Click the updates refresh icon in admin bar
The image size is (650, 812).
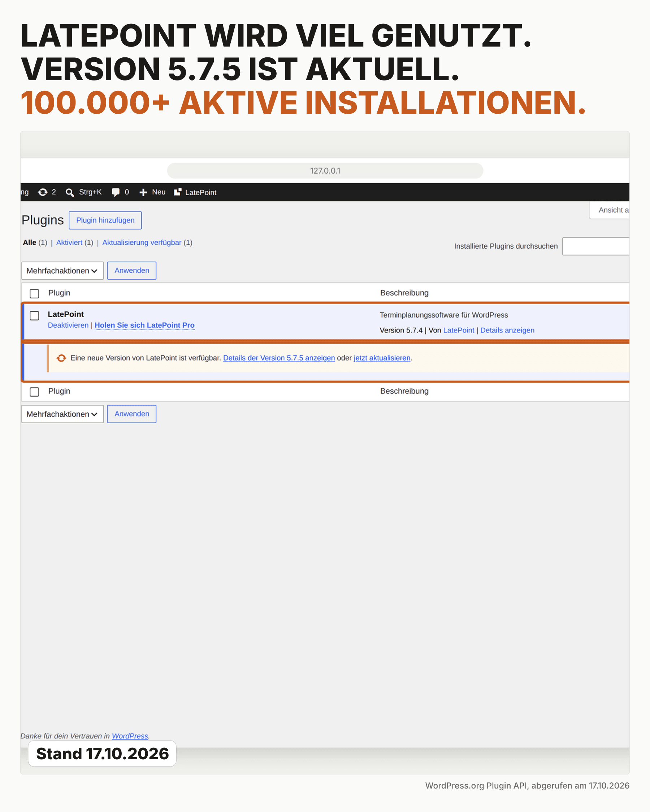coord(43,192)
